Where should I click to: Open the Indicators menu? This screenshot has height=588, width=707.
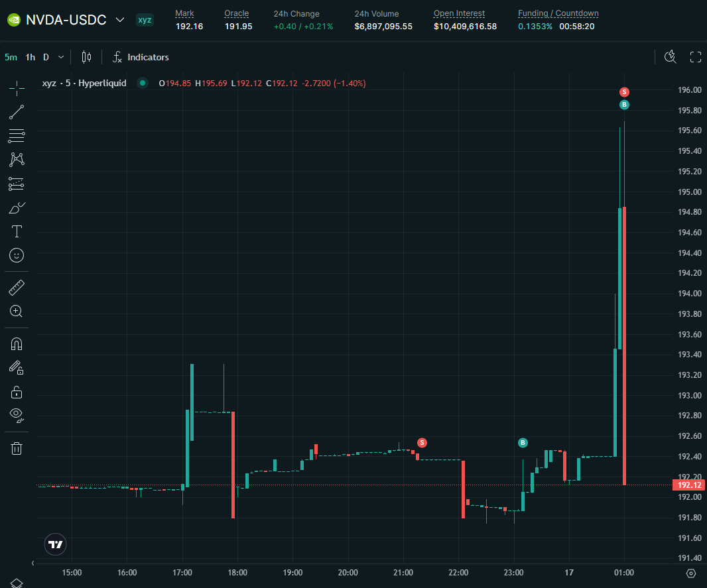click(141, 57)
